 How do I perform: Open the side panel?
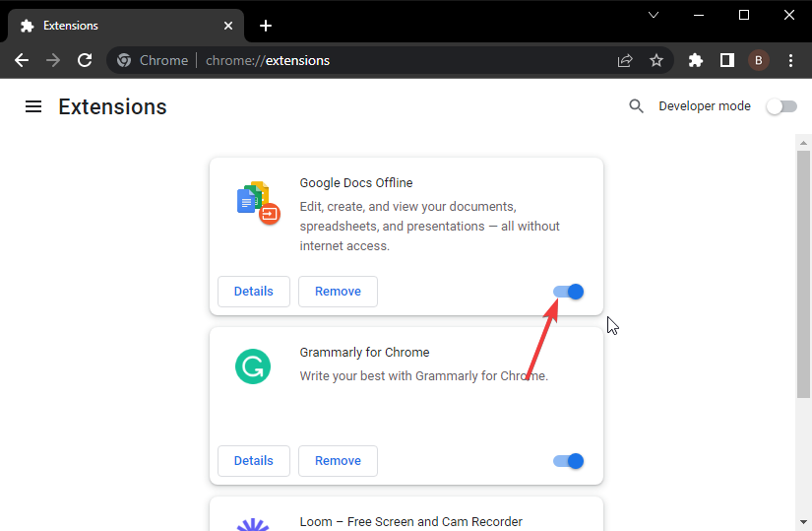(x=727, y=60)
